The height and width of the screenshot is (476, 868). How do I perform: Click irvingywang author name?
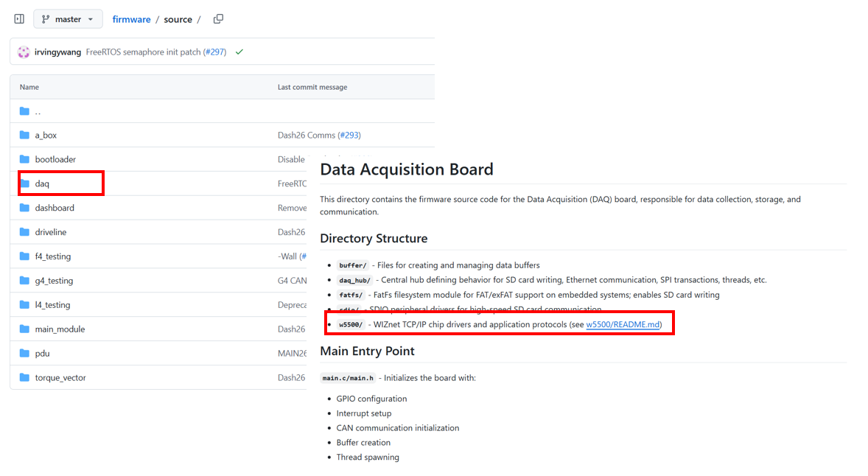pyautogui.click(x=57, y=52)
